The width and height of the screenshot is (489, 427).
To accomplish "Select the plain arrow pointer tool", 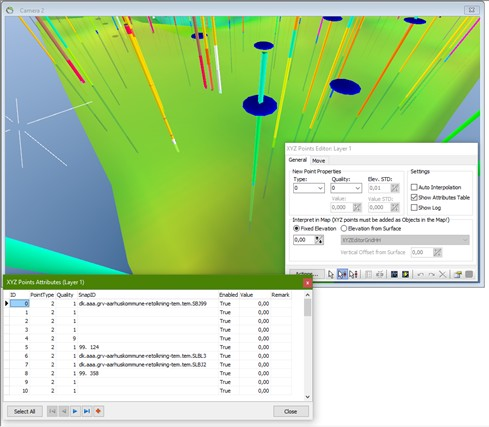I will [x=331, y=274].
